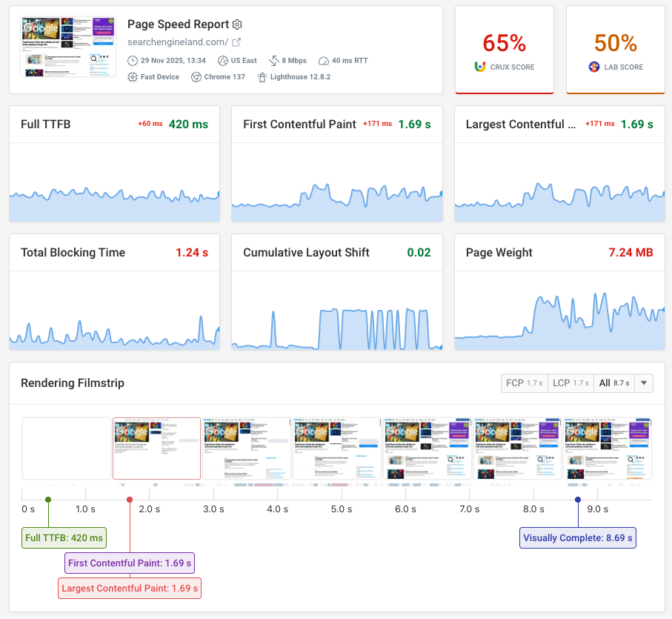This screenshot has width=672, height=619.
Task: Click the Full TTFB: 420 ms marker label
Action: (x=64, y=537)
